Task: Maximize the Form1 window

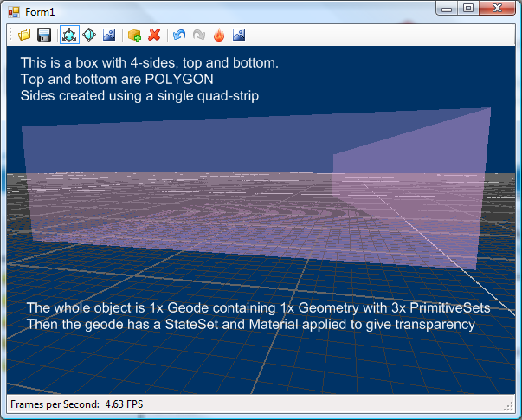Action: [468, 9]
